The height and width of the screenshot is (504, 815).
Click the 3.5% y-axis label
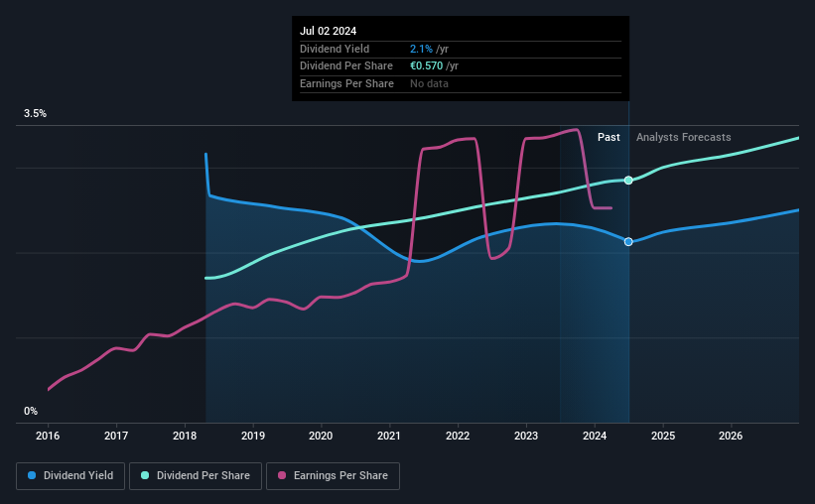pyautogui.click(x=35, y=113)
